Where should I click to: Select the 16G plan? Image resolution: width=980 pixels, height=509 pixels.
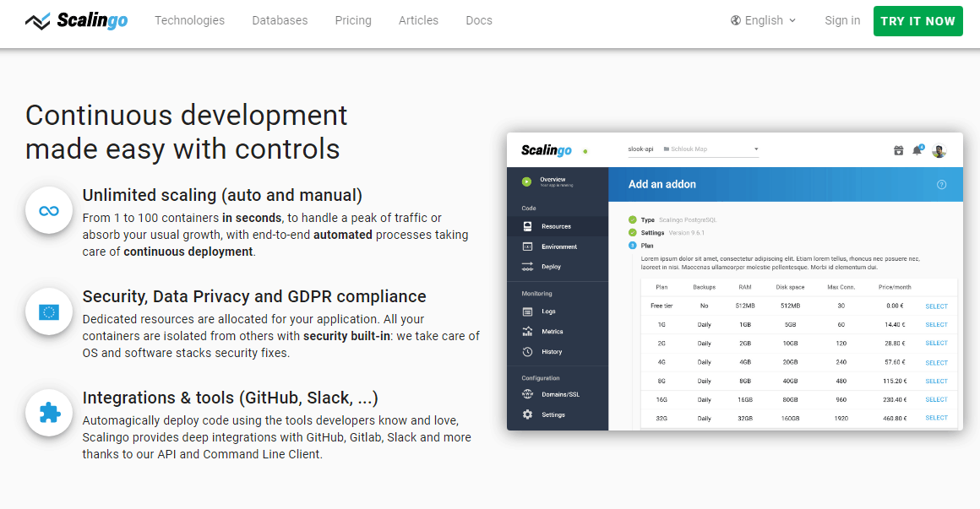pyautogui.click(x=936, y=400)
